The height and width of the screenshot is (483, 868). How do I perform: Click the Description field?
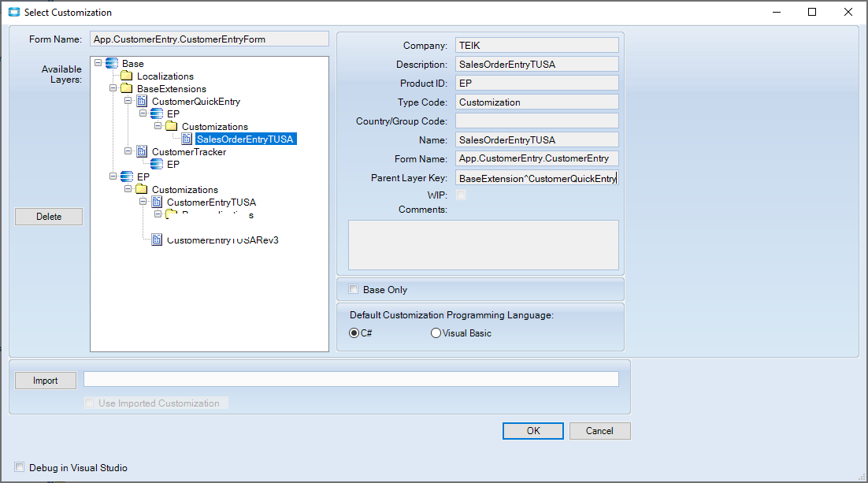coord(537,65)
